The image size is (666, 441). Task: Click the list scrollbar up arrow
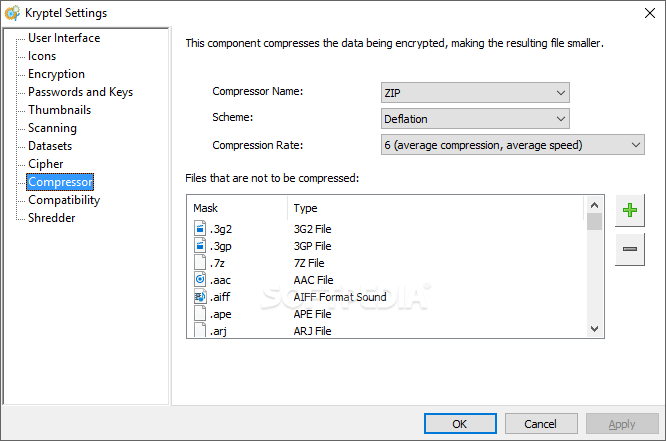click(x=594, y=205)
